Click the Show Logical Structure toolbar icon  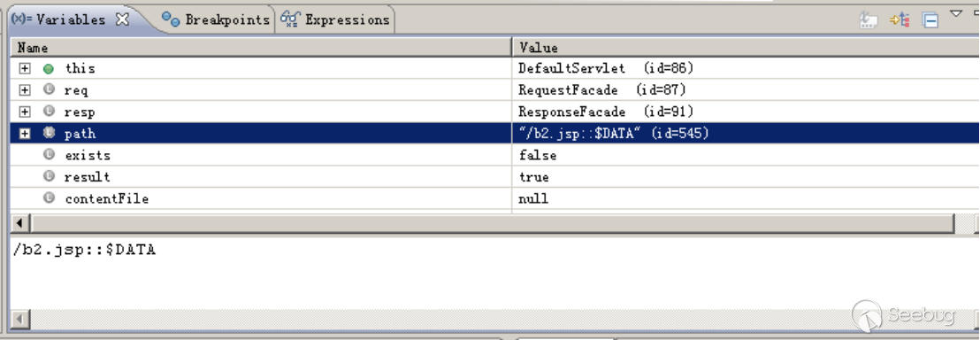point(900,20)
